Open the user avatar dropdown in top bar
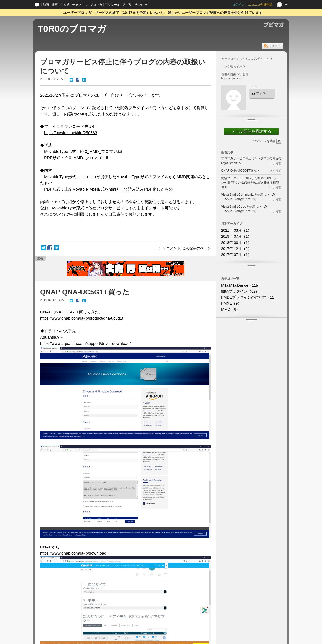This screenshot has width=322, height=644. [282, 5]
